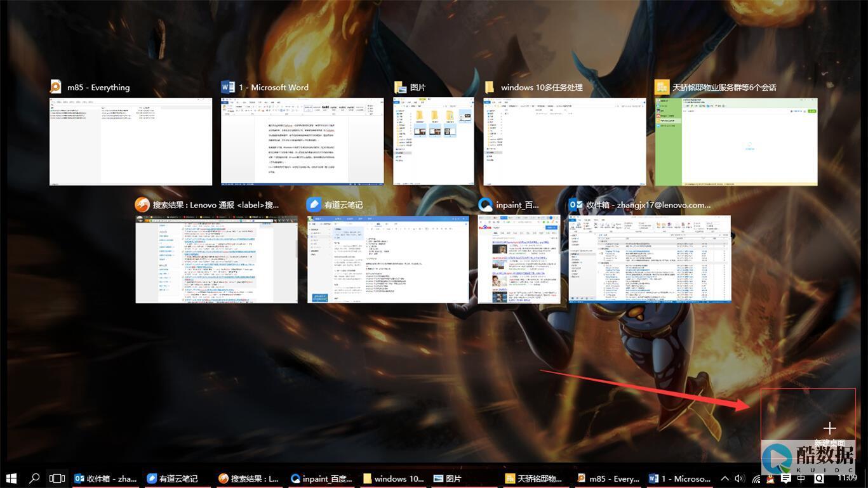Click the QQ penguin tray icon
The width and height of the screenshot is (868, 488).
[770, 479]
